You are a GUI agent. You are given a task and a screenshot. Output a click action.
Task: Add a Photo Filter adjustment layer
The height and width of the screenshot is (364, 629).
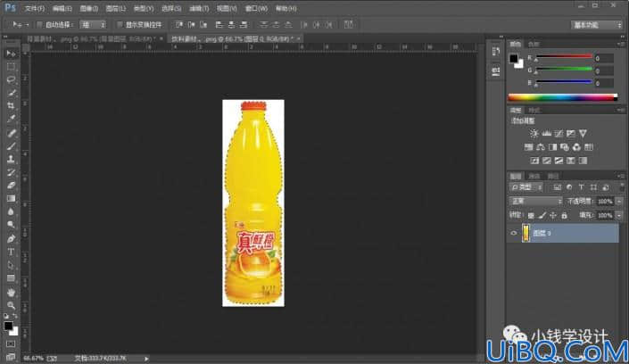tap(565, 147)
